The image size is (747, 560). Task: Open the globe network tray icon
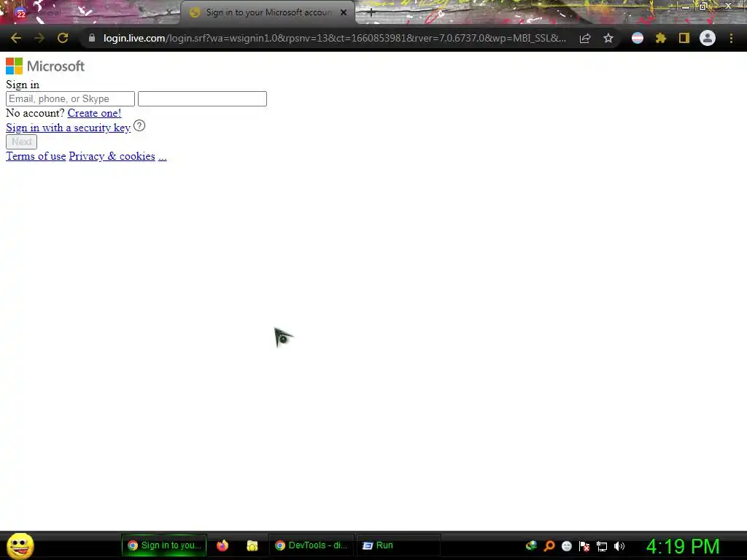coord(531,545)
